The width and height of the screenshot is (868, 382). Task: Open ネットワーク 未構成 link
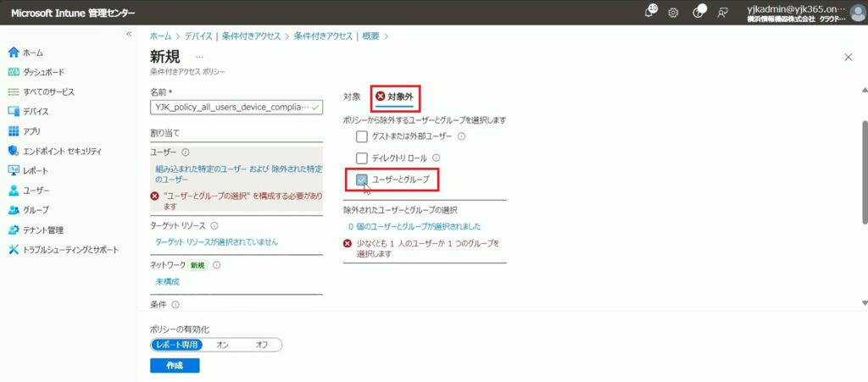pyautogui.click(x=167, y=282)
